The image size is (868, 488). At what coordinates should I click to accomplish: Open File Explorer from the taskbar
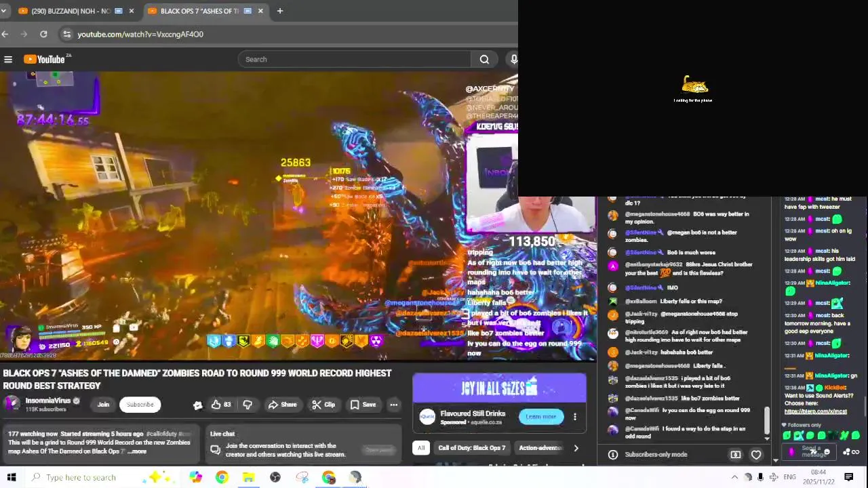pyautogui.click(x=248, y=477)
